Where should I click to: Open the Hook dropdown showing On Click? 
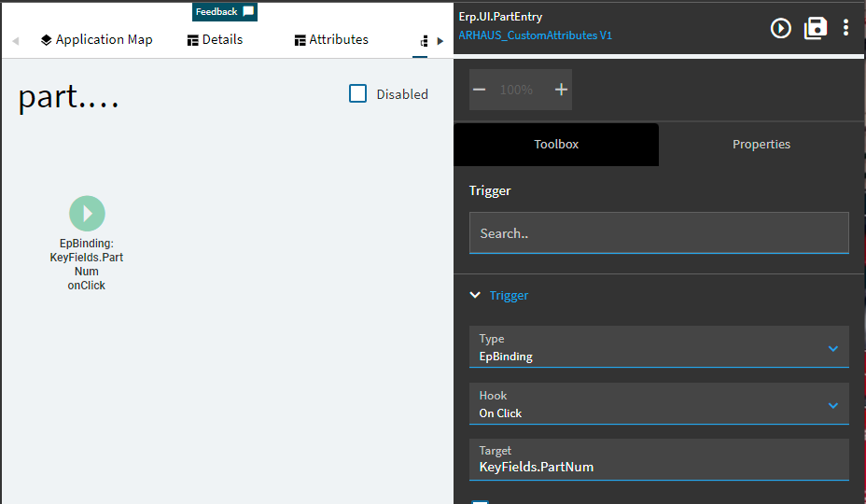pyautogui.click(x=659, y=404)
